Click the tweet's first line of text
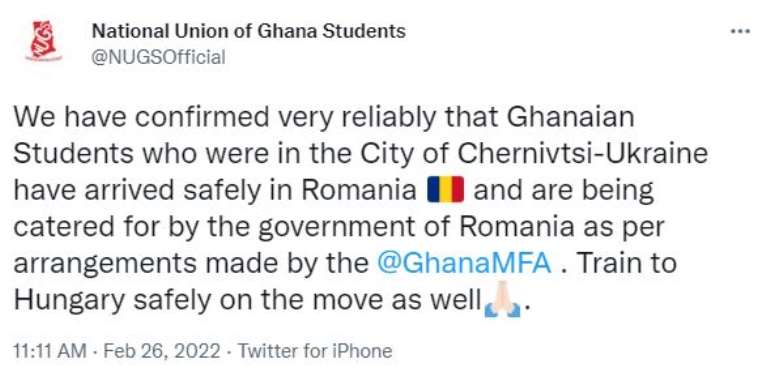 point(325,118)
